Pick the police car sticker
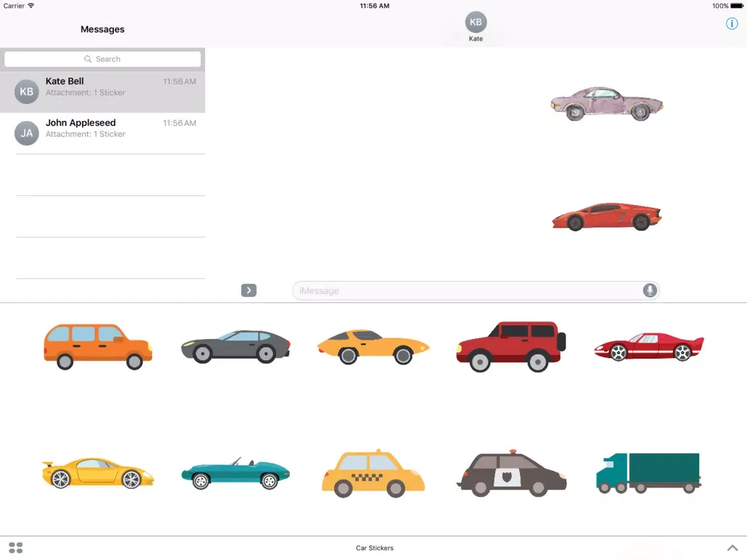The image size is (747, 560). [x=512, y=473]
